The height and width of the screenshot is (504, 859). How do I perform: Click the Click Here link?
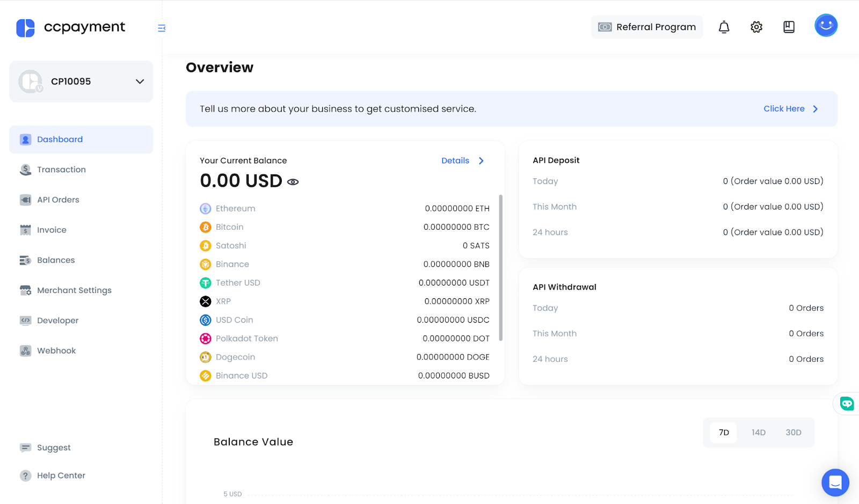pos(784,109)
